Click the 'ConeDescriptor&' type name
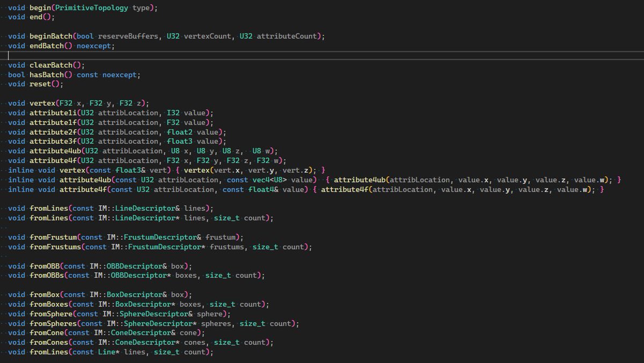644x363 pixels. 143,333
